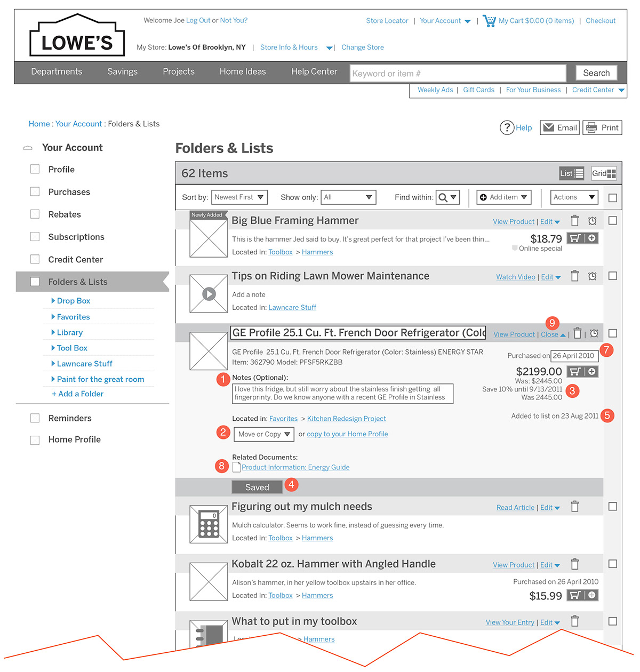
Task: Delete Tips on Riding Lawn Mower item
Action: click(574, 276)
